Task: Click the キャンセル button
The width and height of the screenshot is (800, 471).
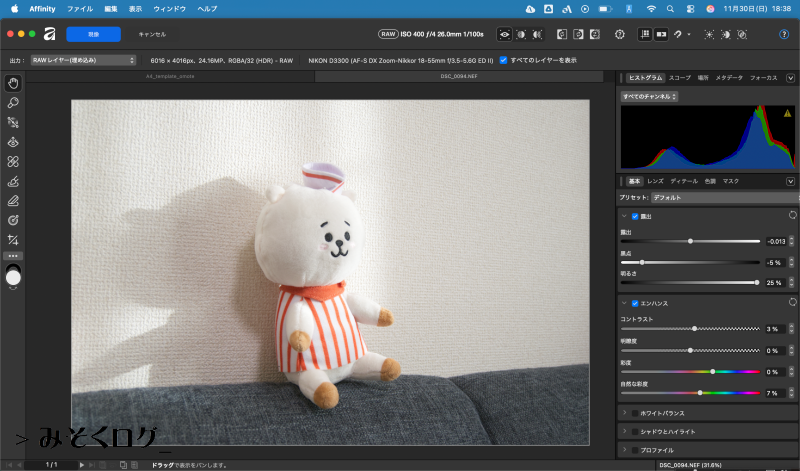Action: pyautogui.click(x=152, y=34)
